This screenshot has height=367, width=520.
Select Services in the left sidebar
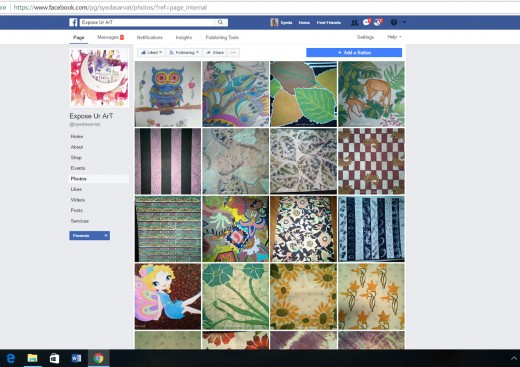(80, 221)
